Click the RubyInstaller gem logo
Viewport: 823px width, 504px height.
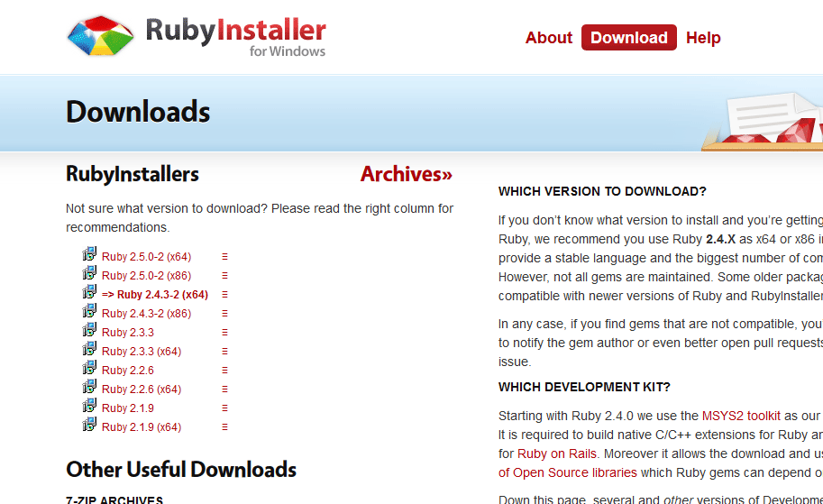100,36
